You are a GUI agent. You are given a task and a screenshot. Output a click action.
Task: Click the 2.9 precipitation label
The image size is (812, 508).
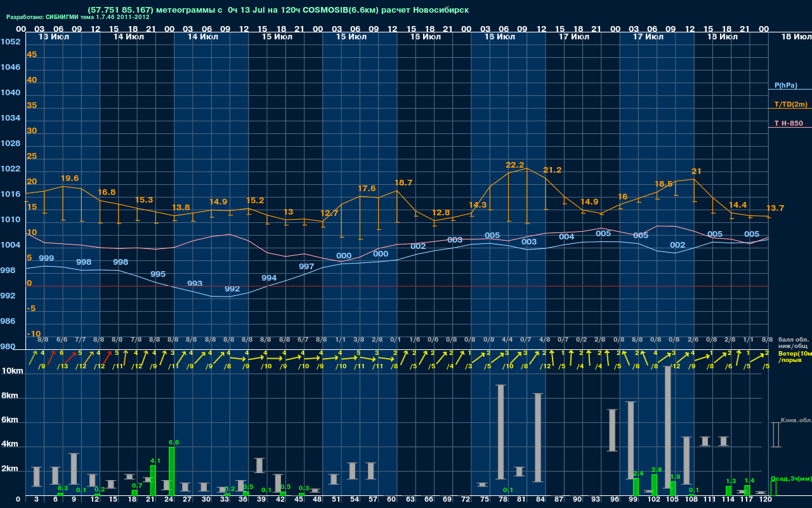point(657,470)
